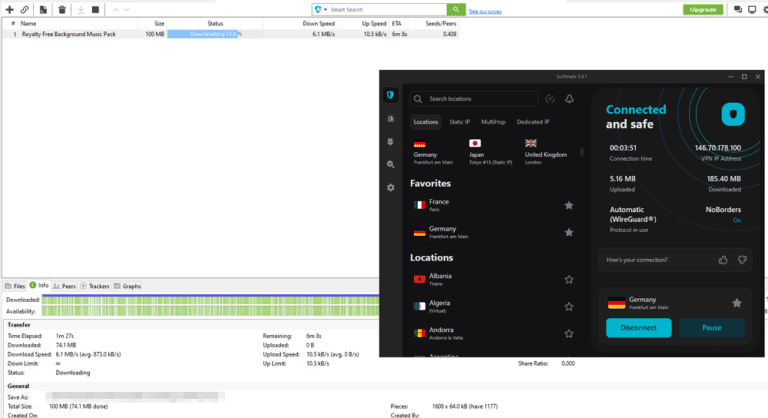
Task: Click thumbs down for connection feedback
Action: (742, 260)
